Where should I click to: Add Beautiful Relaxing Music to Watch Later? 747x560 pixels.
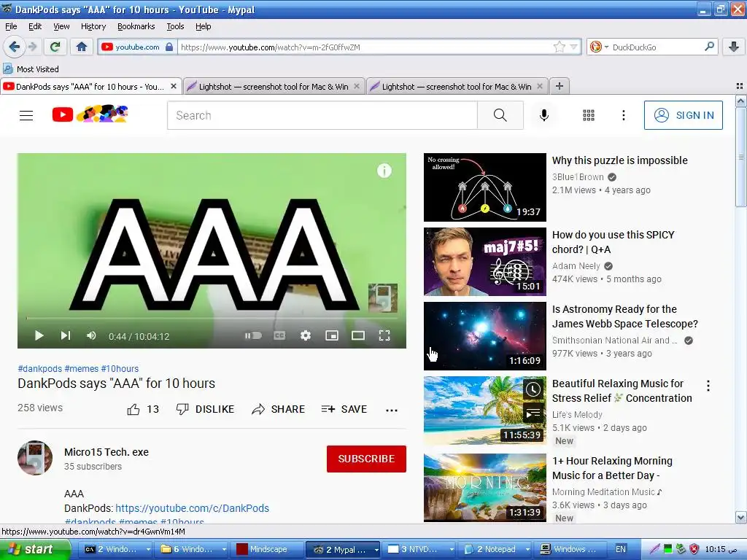pyautogui.click(x=533, y=390)
